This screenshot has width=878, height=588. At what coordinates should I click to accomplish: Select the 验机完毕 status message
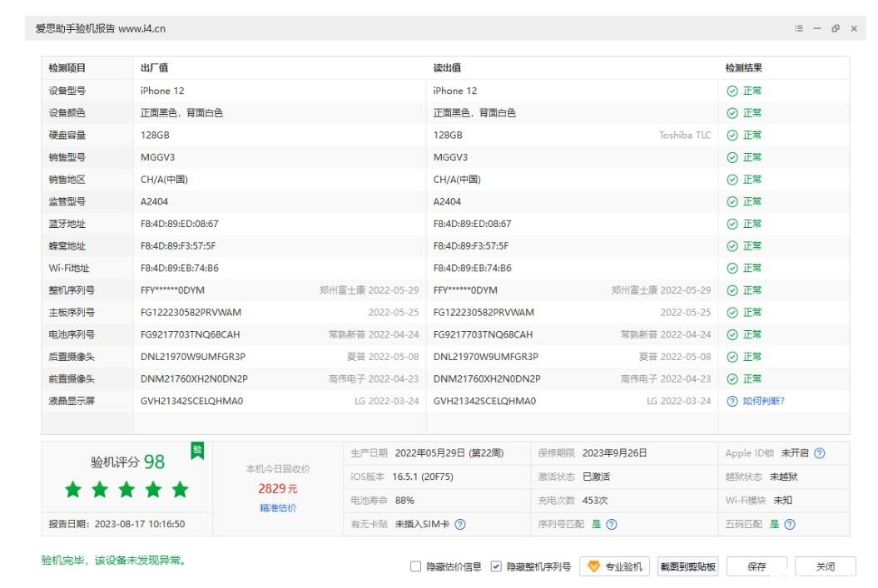(114, 560)
